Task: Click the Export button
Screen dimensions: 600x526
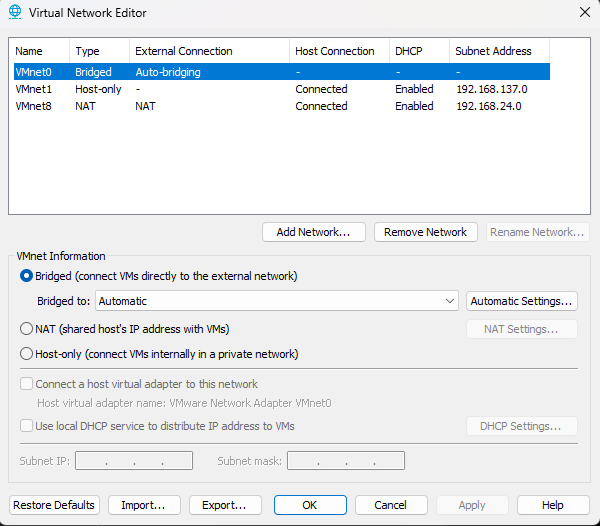Action: [224, 505]
